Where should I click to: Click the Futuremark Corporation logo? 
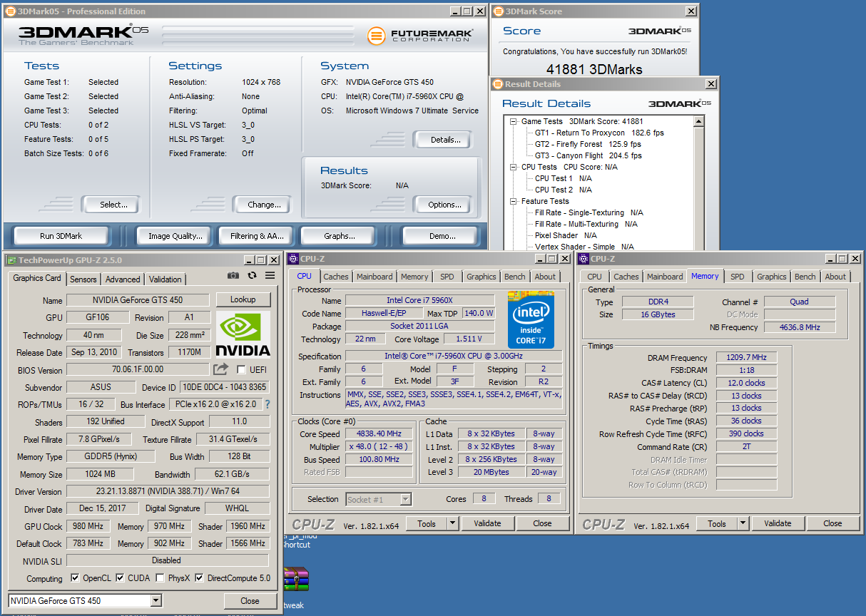419,35
